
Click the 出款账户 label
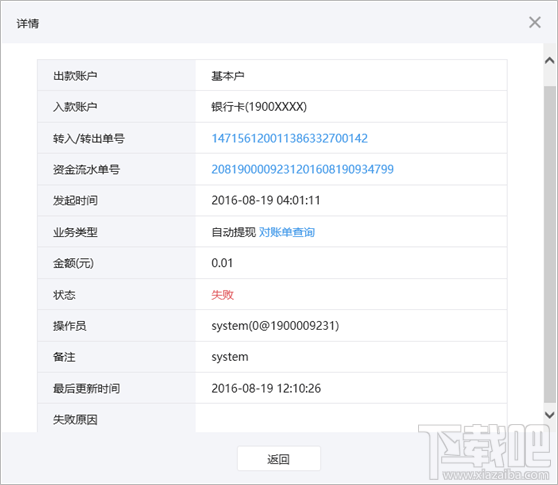pyautogui.click(x=75, y=76)
